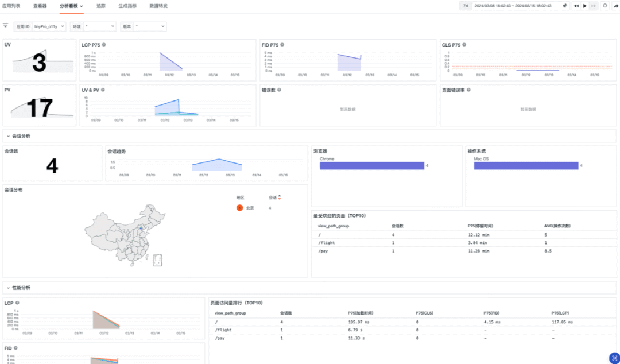
Task: Open the 应用 ID dropdown showing tinyPro_o11y
Action: pos(49,26)
